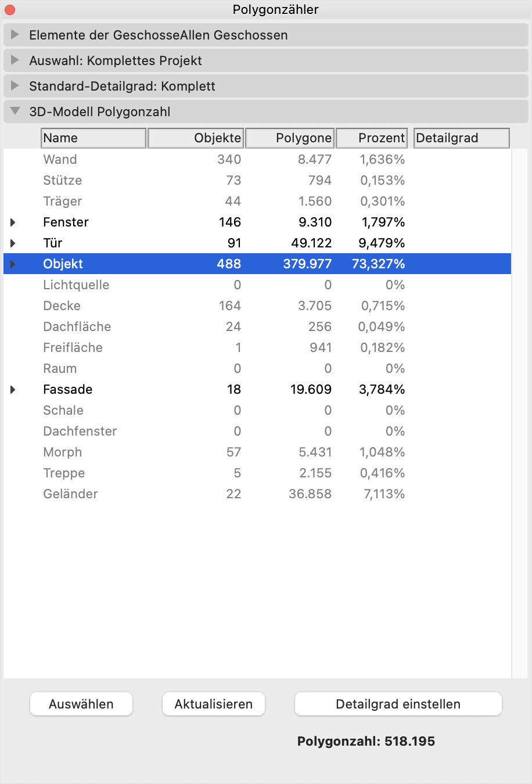Click the Name column header
The height and width of the screenshot is (784, 532).
[94, 138]
